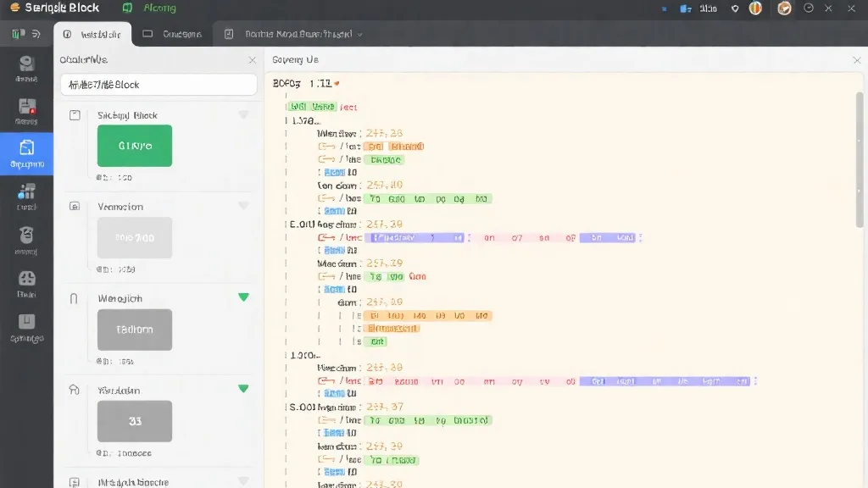
Task: Expand the Sicbpy Block dropdown arrow
Action: click(243, 114)
